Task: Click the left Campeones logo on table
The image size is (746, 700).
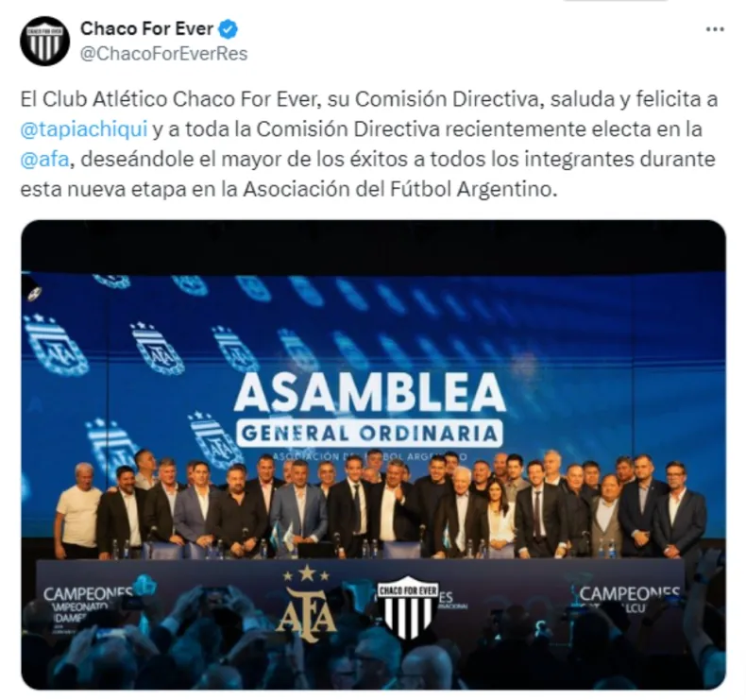Action: tap(93, 606)
